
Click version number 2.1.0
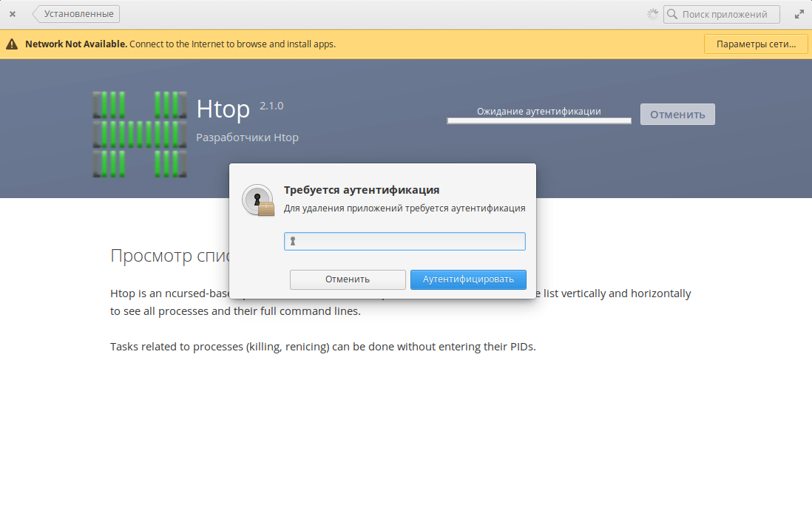(271, 106)
